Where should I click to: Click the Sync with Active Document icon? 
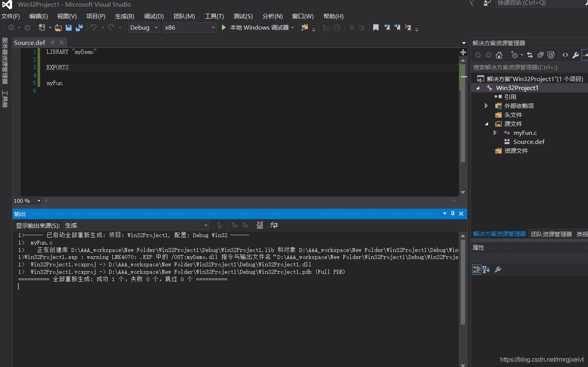point(529,55)
